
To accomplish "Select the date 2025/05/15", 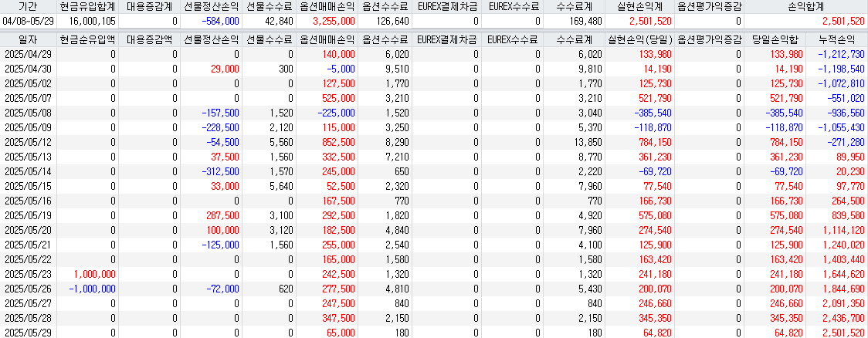I will tap(28, 186).
